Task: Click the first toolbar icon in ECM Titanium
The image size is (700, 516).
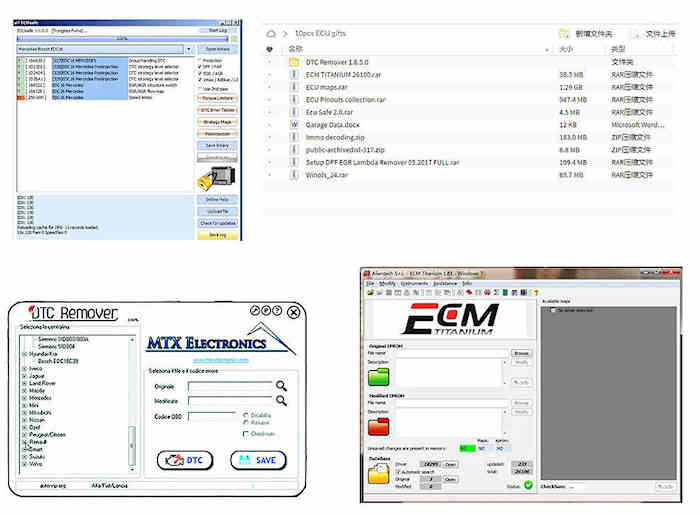Action: point(370,293)
